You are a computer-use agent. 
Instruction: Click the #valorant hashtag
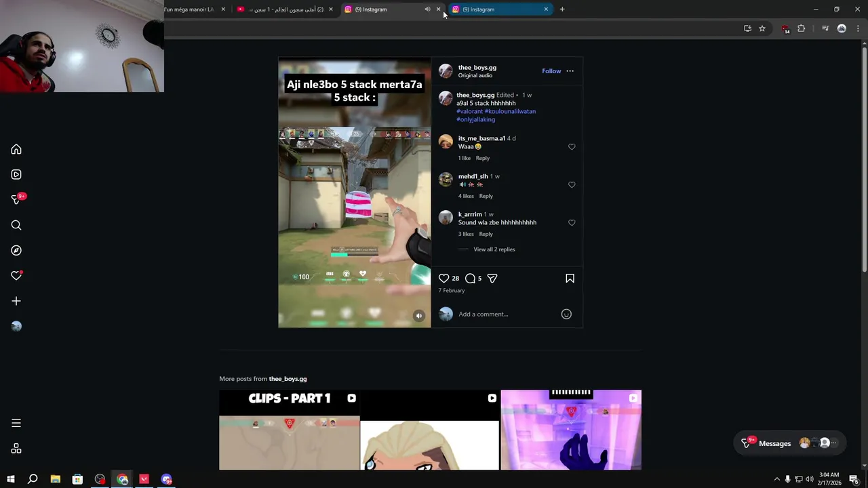pos(470,111)
